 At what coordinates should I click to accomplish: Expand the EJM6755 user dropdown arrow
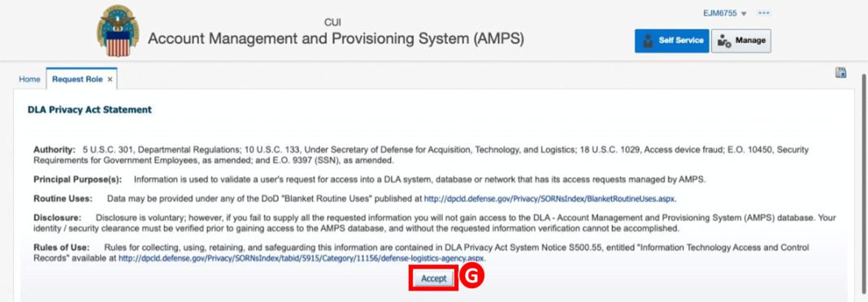point(744,14)
